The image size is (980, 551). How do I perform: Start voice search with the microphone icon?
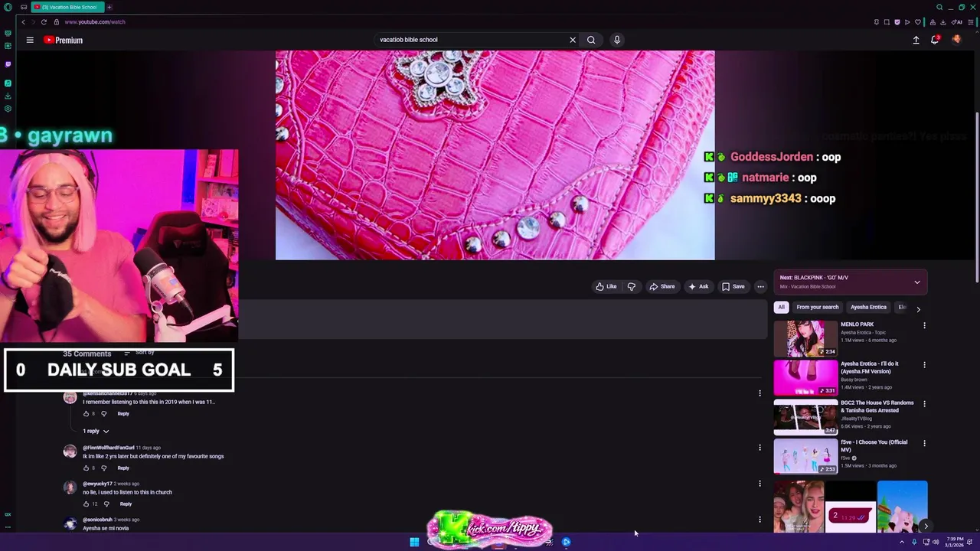(616, 40)
